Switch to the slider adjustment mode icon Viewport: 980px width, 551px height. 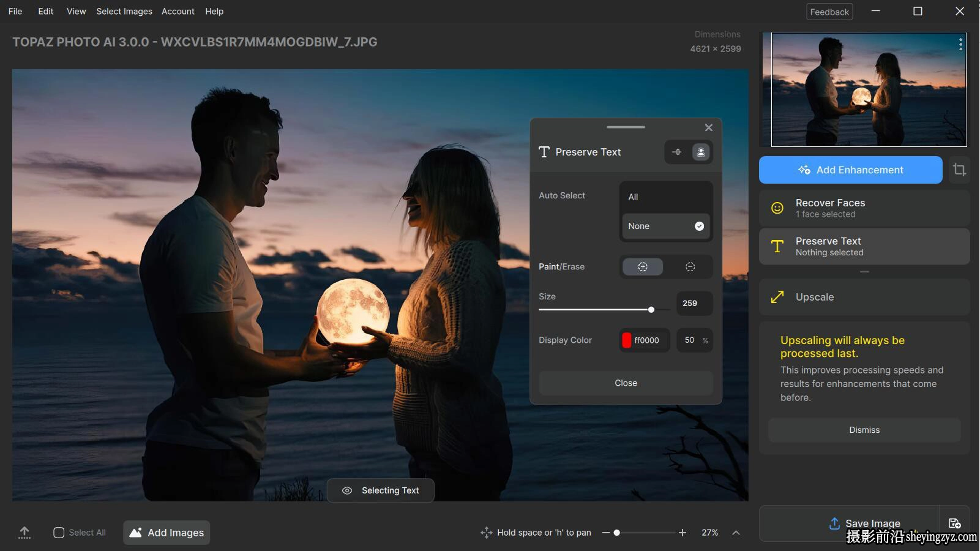click(676, 152)
